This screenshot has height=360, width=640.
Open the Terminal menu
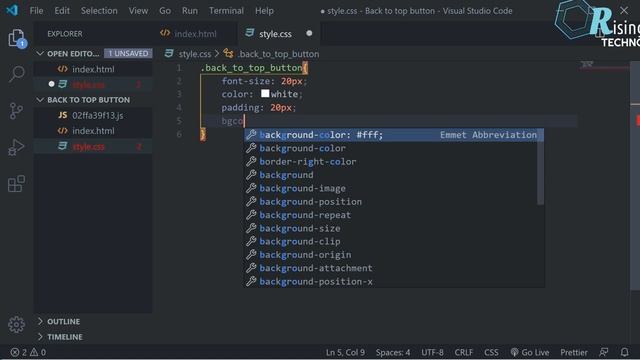click(226, 11)
